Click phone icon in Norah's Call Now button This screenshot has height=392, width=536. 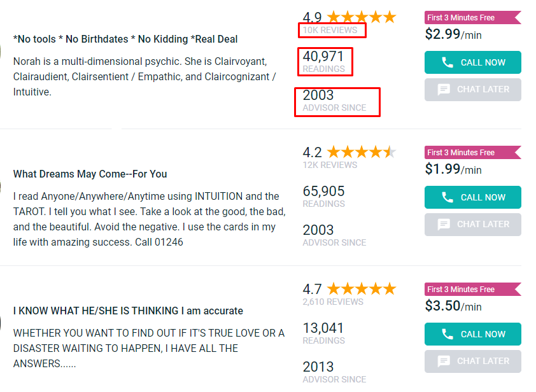click(x=447, y=62)
